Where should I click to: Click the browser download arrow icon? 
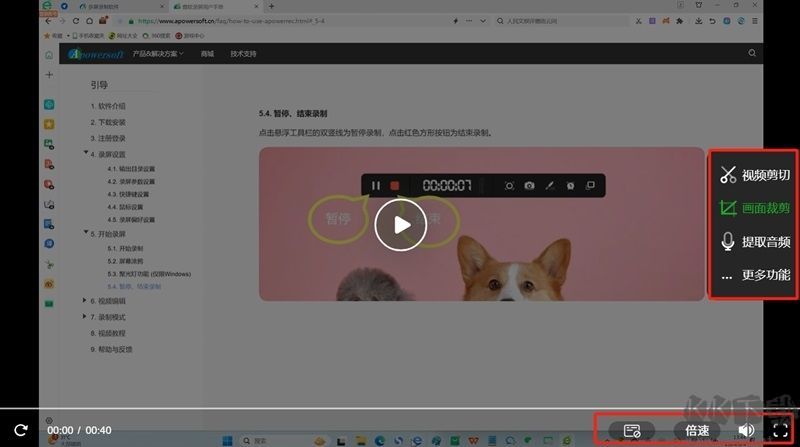point(698,21)
